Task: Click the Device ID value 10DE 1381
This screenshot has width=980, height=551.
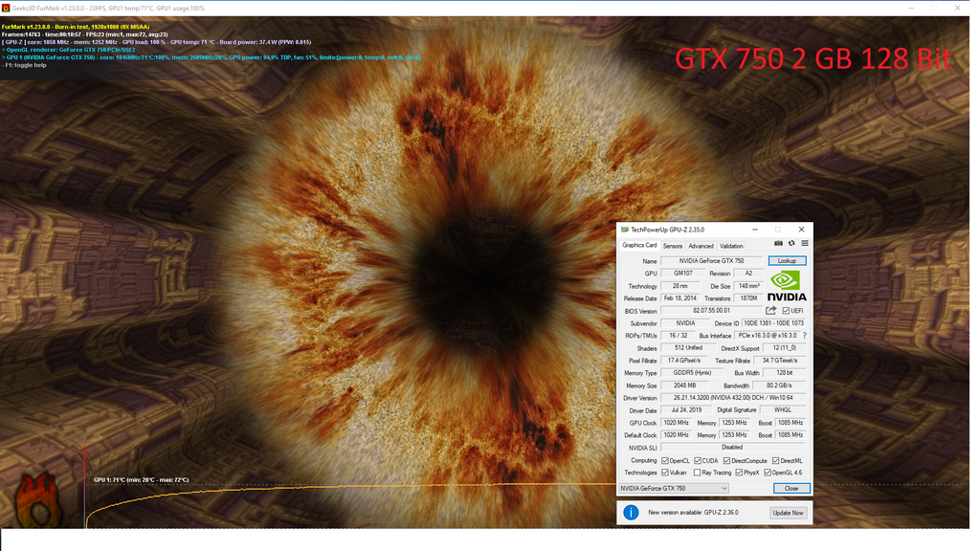Action: (773, 323)
